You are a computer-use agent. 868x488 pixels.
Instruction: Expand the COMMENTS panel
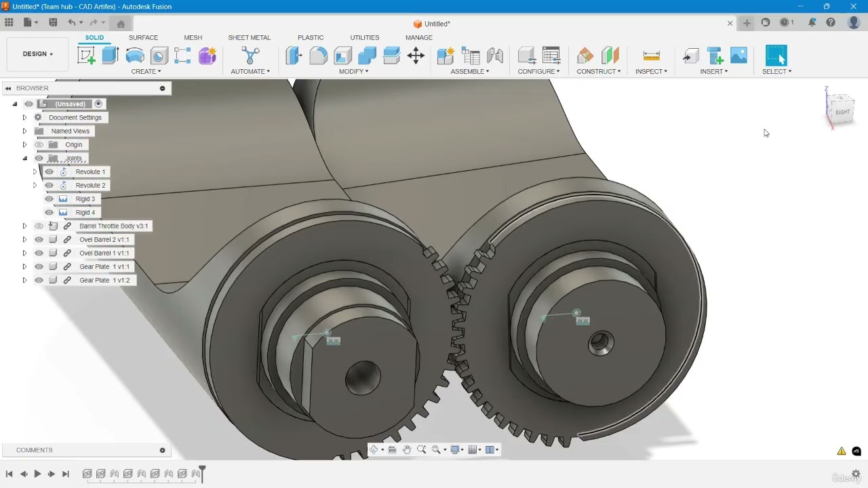[162, 450]
